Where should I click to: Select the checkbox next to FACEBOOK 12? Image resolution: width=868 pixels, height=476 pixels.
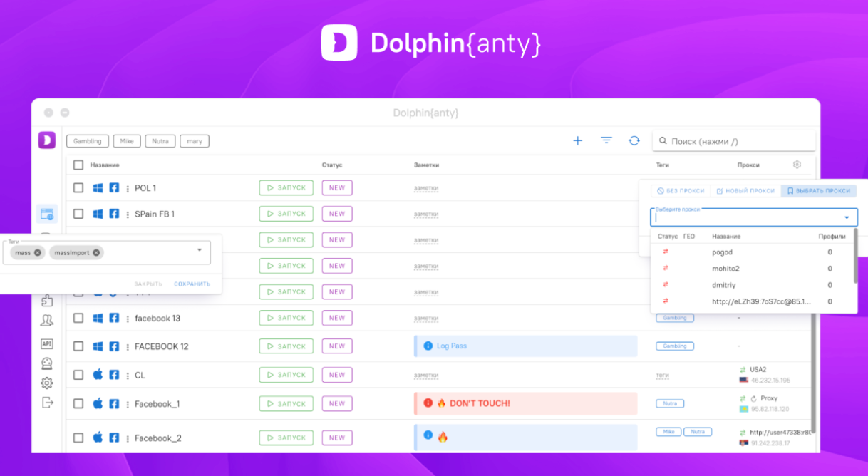pyautogui.click(x=78, y=346)
